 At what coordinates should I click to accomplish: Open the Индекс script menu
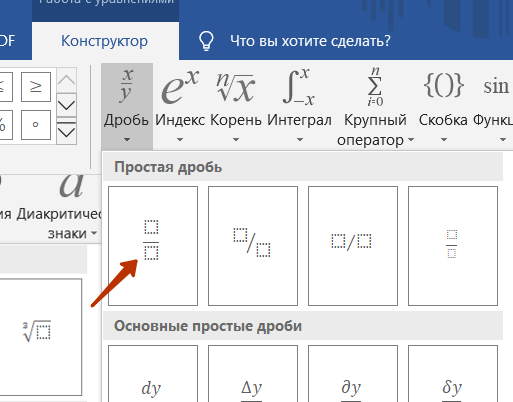(x=180, y=106)
